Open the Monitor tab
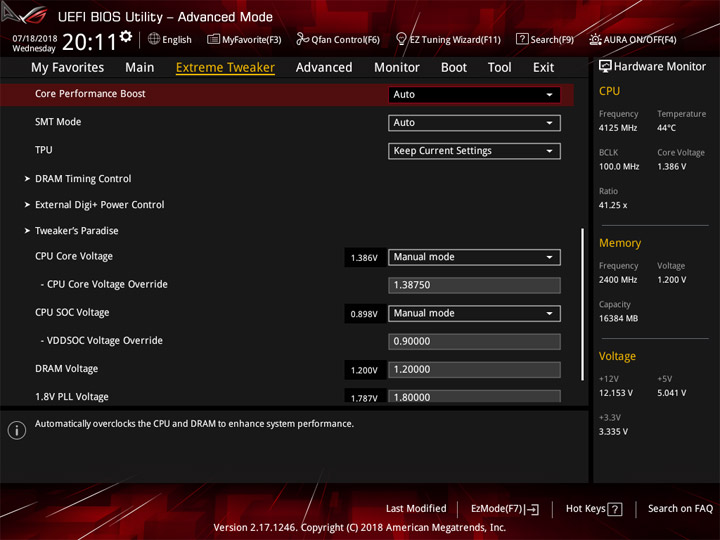 pyautogui.click(x=397, y=68)
